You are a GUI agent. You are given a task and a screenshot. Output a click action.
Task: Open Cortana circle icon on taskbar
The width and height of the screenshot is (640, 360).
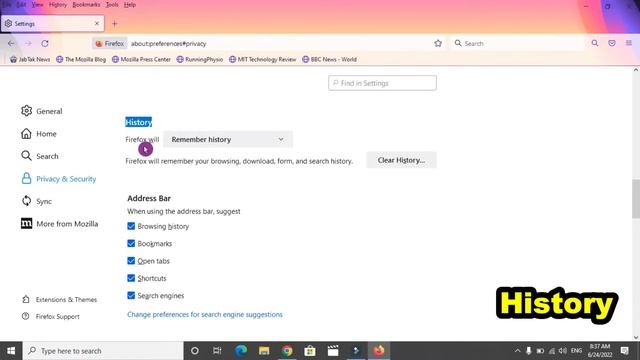click(195, 351)
